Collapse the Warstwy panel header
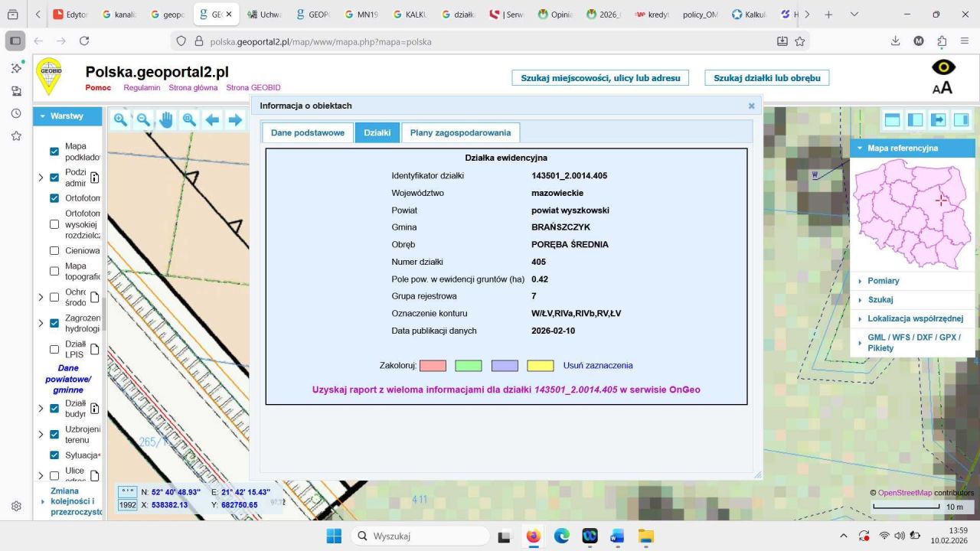The height and width of the screenshot is (551, 980). coord(67,116)
